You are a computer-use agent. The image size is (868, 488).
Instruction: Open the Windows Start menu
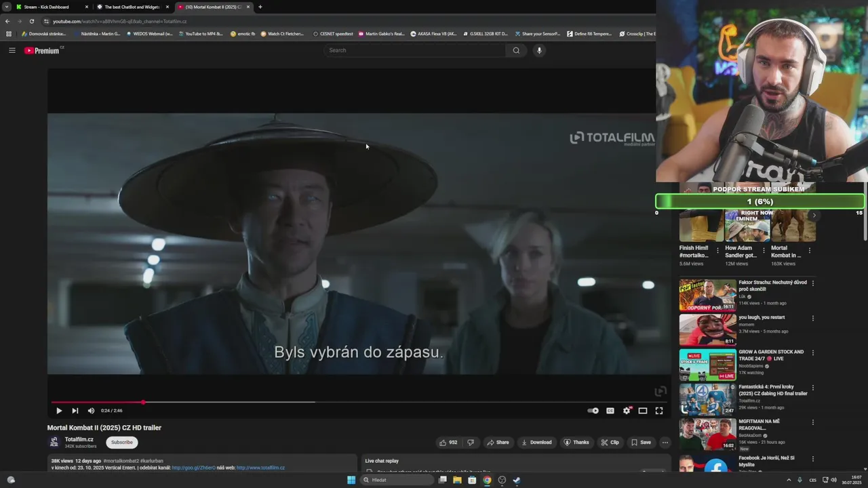[x=351, y=480]
